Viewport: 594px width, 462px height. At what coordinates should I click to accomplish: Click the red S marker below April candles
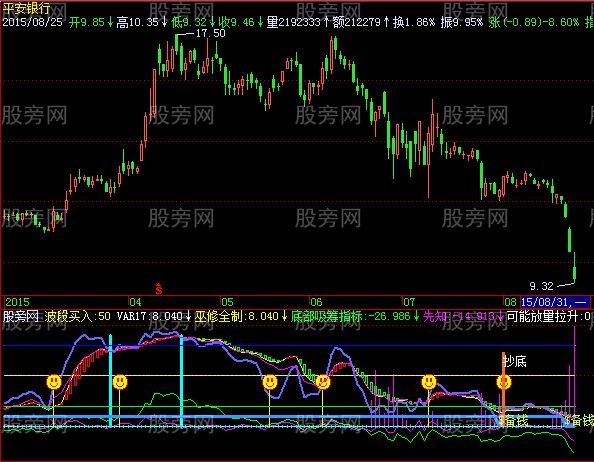pyautogui.click(x=159, y=289)
